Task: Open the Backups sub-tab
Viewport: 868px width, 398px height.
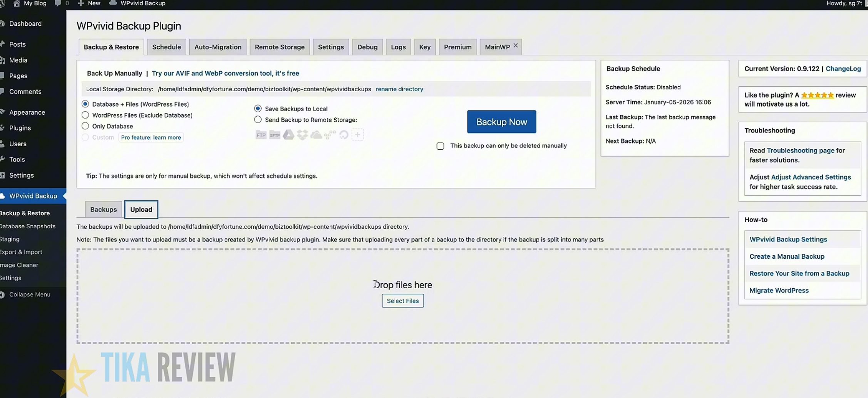Action: [x=103, y=209]
